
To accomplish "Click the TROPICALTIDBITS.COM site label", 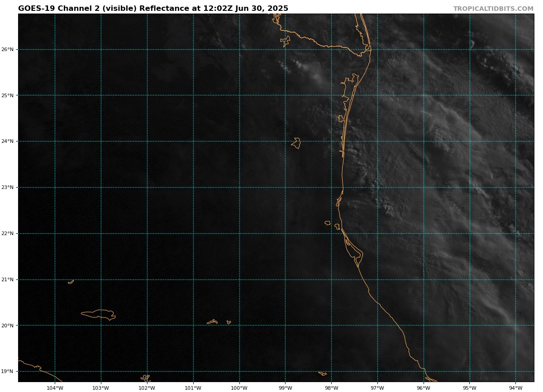I will pos(493,9).
